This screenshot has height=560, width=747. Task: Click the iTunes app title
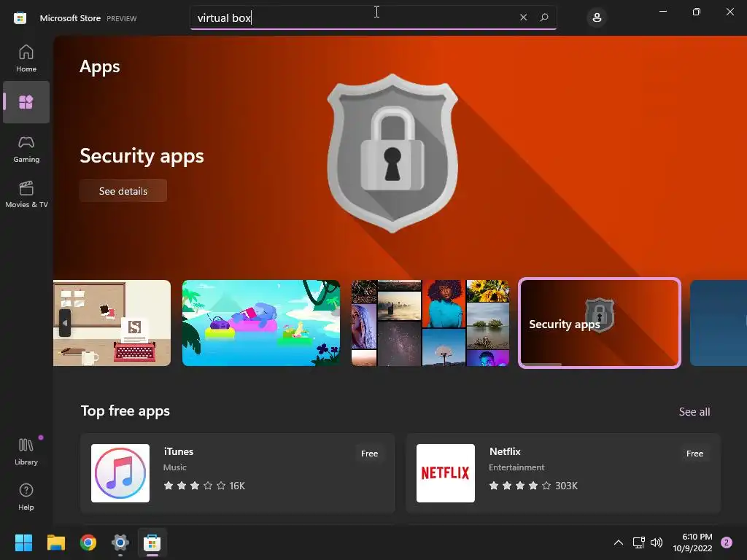coord(179,451)
